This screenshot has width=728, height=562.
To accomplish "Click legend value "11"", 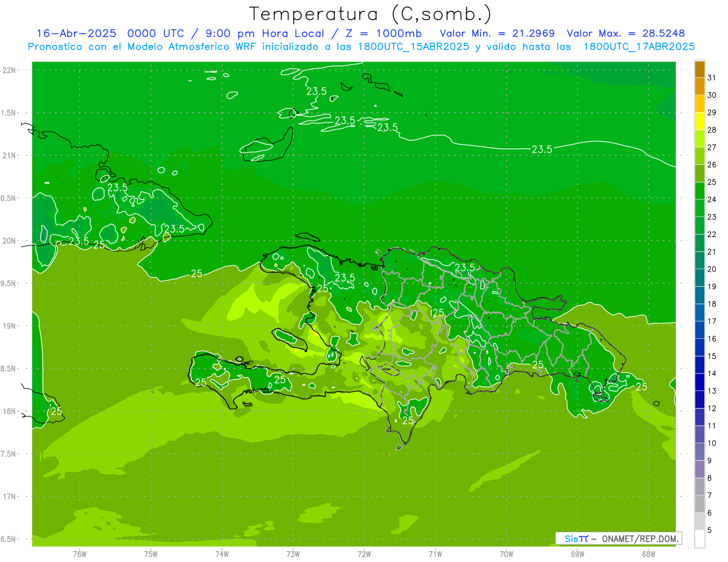I will (712, 426).
